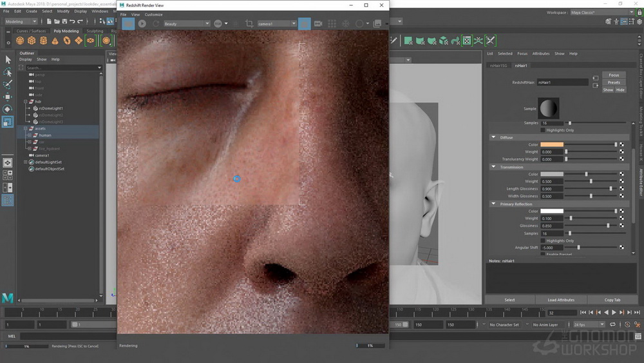Image resolution: width=644 pixels, height=363 pixels.
Task: Click the Select button below notes
Action: [509, 300]
